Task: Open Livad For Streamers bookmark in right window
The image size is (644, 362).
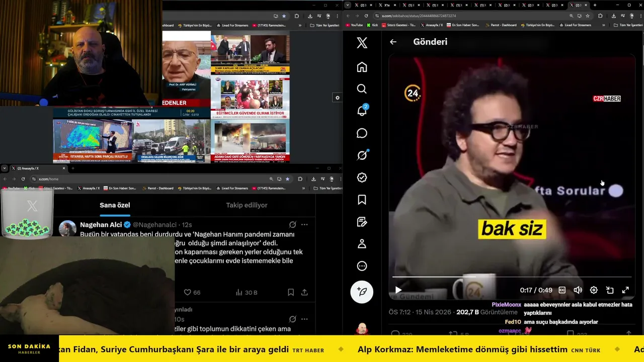Action: [x=575, y=25]
